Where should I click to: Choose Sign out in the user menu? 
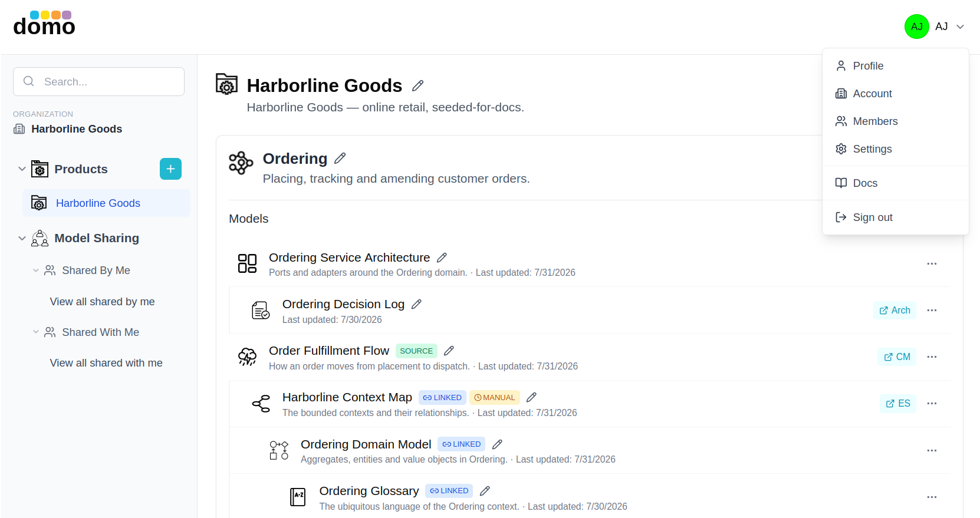click(x=895, y=217)
